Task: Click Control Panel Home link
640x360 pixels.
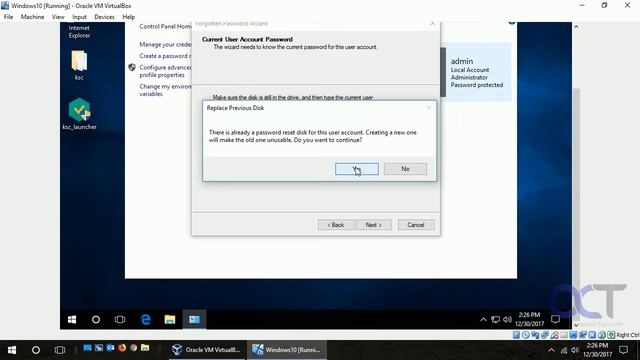Action: (165, 27)
